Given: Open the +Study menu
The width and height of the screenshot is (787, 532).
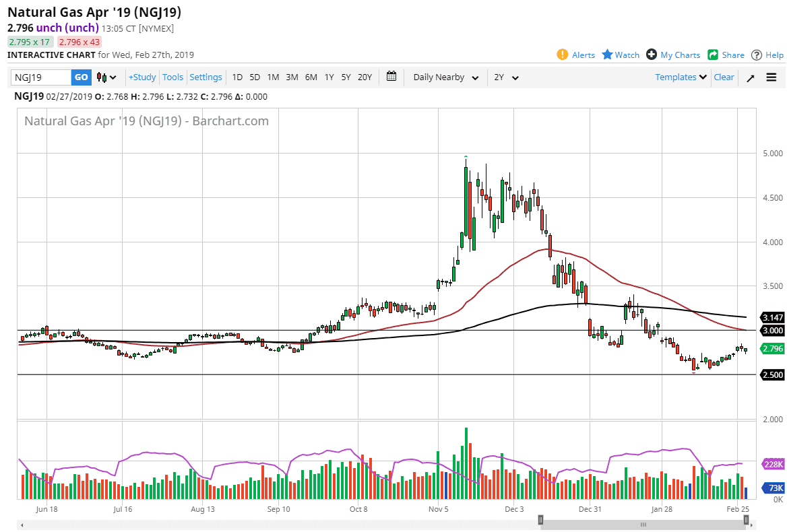Looking at the screenshot, I should [142, 77].
